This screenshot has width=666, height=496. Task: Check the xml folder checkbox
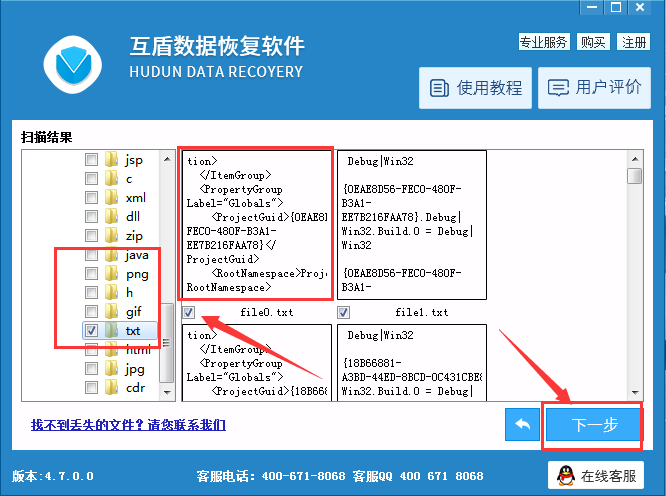tap(91, 197)
